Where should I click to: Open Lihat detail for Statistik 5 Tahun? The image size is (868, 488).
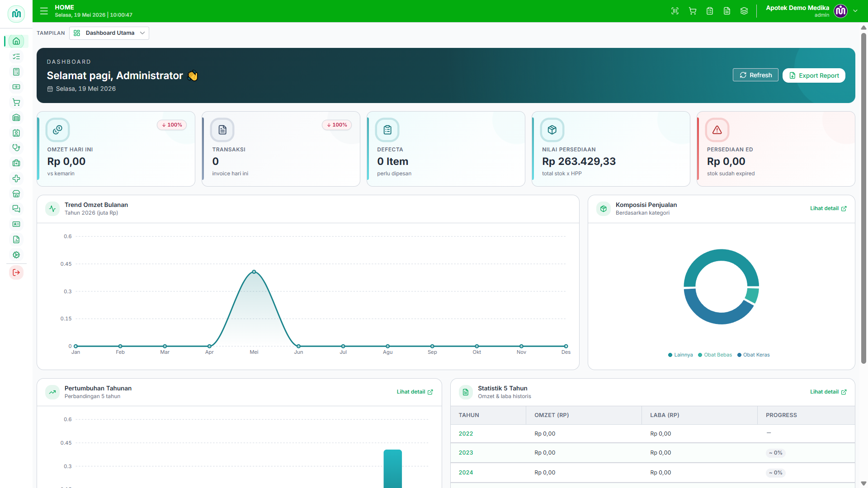[828, 392]
